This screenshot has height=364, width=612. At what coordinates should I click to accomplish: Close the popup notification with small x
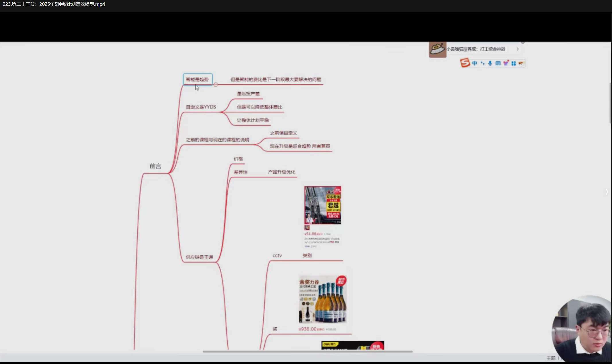pos(523,42)
